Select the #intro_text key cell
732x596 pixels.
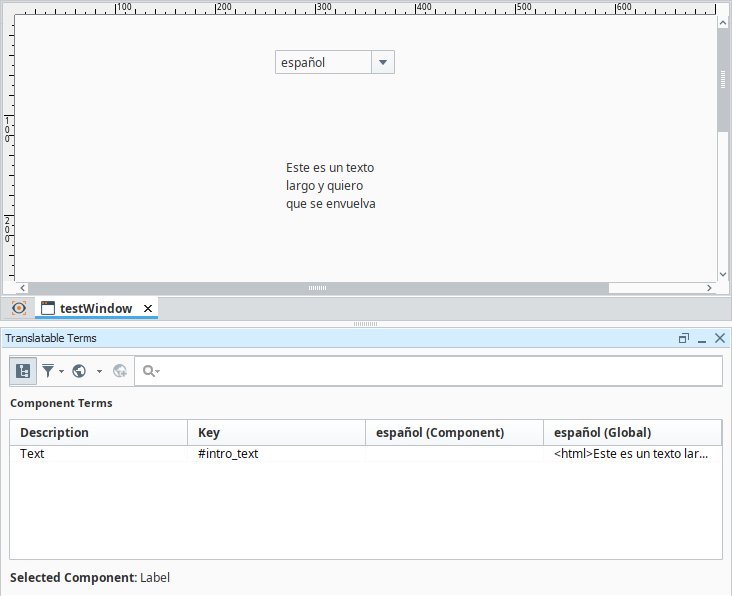[x=276, y=454]
